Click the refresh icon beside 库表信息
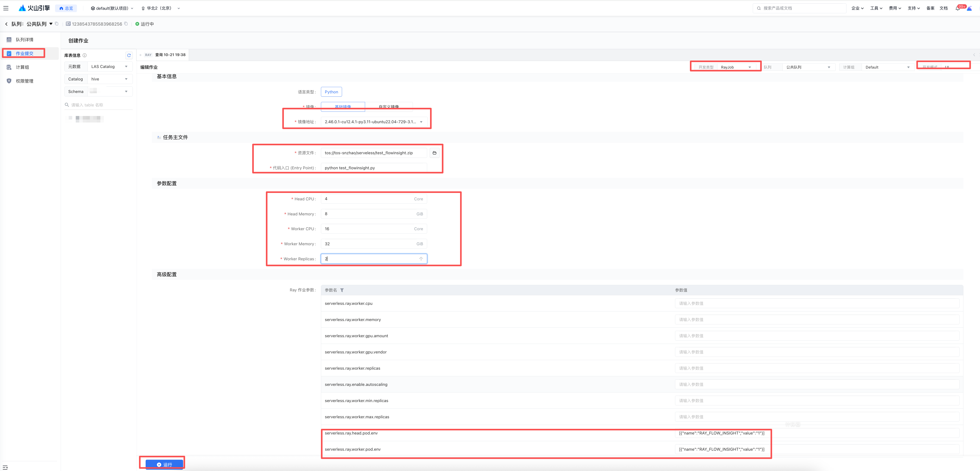Screen dimensions: 980x471 tap(129, 55)
